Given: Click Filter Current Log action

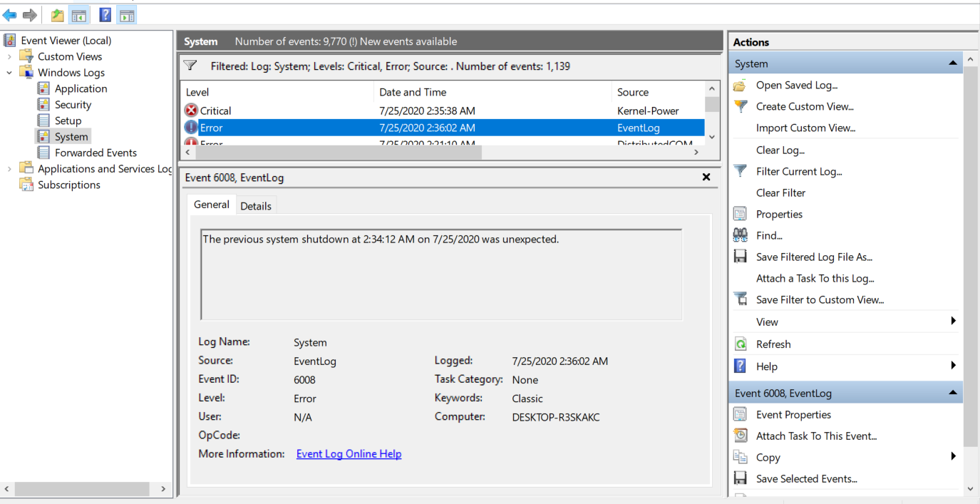Looking at the screenshot, I should (799, 171).
